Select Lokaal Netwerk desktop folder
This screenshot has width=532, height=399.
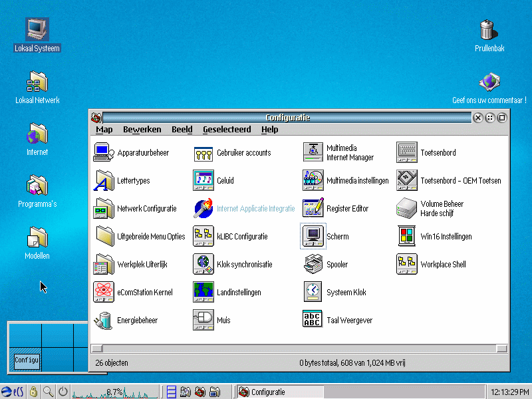(37, 81)
